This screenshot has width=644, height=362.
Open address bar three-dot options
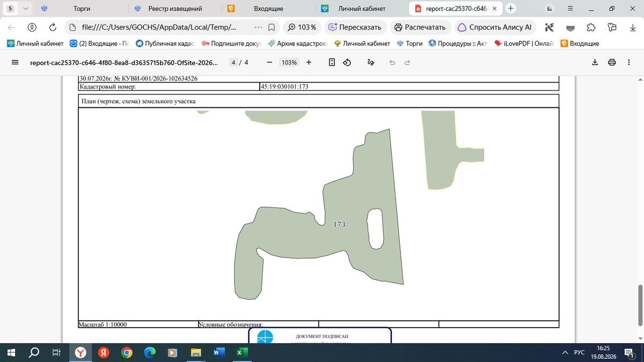point(258,27)
